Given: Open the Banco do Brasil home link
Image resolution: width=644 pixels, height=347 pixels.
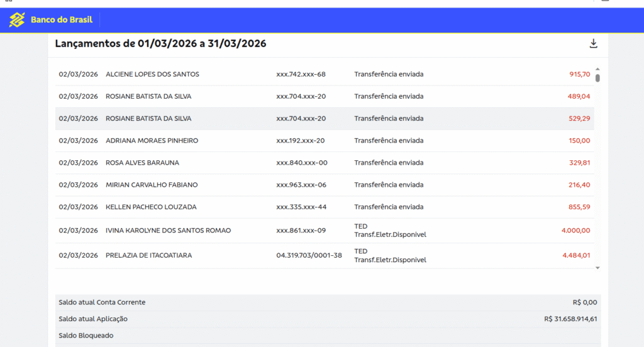Looking at the screenshot, I should (50, 19).
